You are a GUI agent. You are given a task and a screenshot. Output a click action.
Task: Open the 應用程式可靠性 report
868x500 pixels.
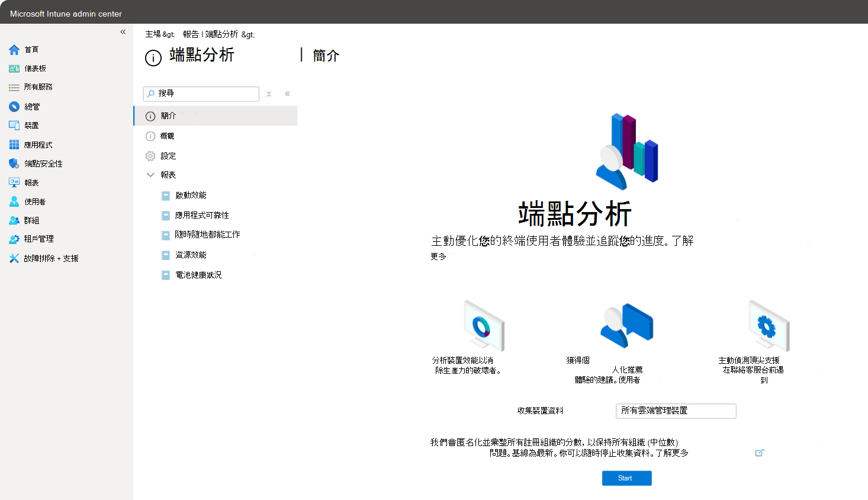point(202,216)
